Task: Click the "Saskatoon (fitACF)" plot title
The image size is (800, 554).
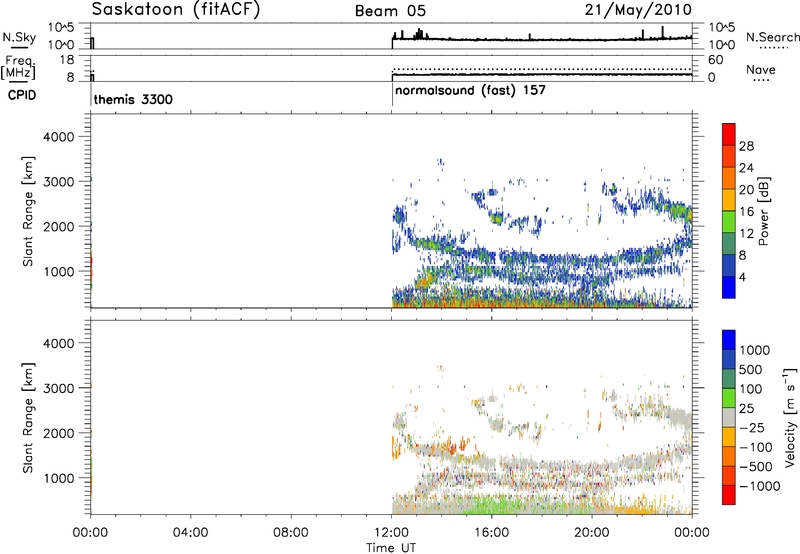Action: [176, 10]
